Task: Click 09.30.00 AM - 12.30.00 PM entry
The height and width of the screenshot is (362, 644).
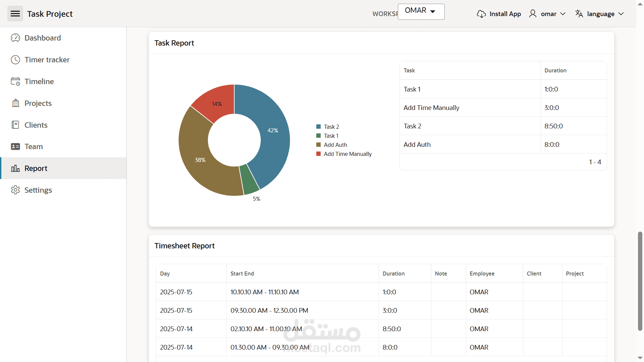Action: [x=269, y=310]
